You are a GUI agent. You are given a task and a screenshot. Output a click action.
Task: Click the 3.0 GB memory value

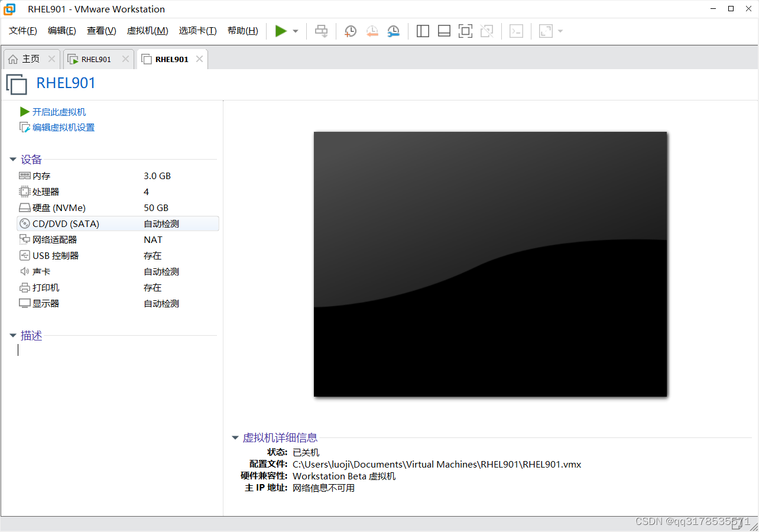(x=157, y=176)
